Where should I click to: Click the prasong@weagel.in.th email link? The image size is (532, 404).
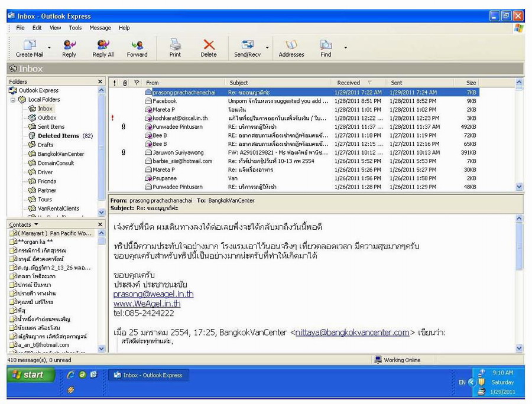(153, 294)
